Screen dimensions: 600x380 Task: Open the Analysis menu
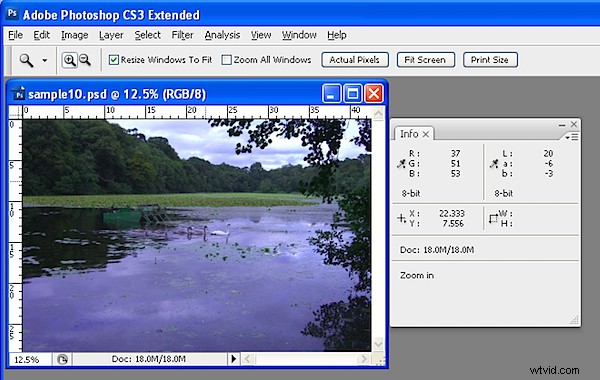222,35
